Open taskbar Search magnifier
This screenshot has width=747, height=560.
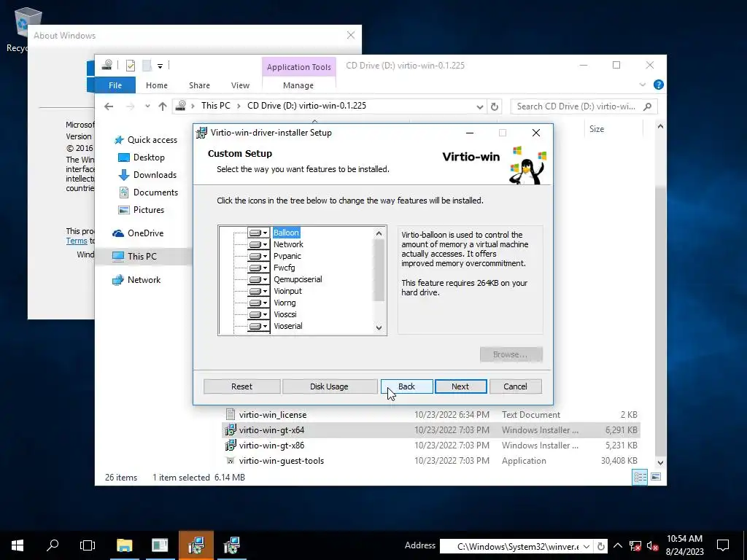[x=53, y=545]
